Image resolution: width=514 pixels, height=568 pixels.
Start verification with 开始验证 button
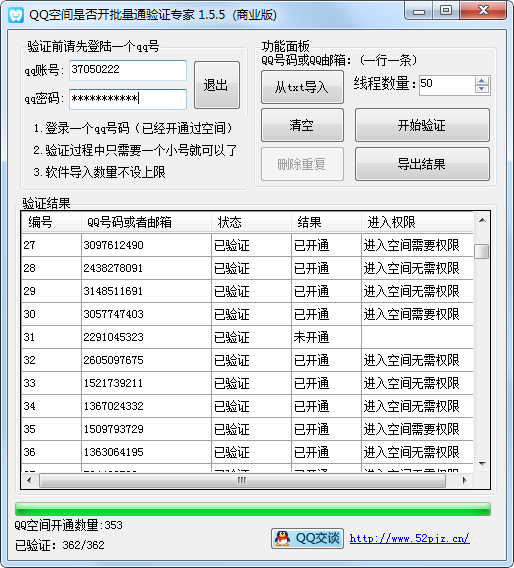click(x=422, y=125)
